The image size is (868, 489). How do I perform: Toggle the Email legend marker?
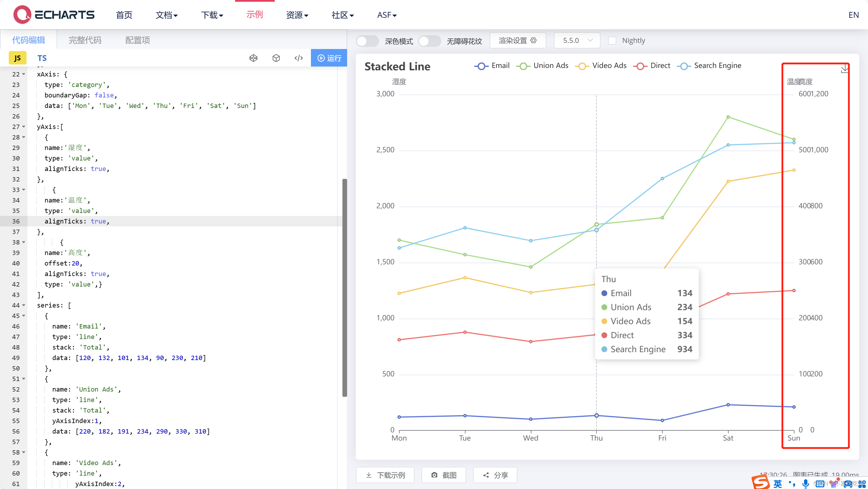tap(481, 66)
